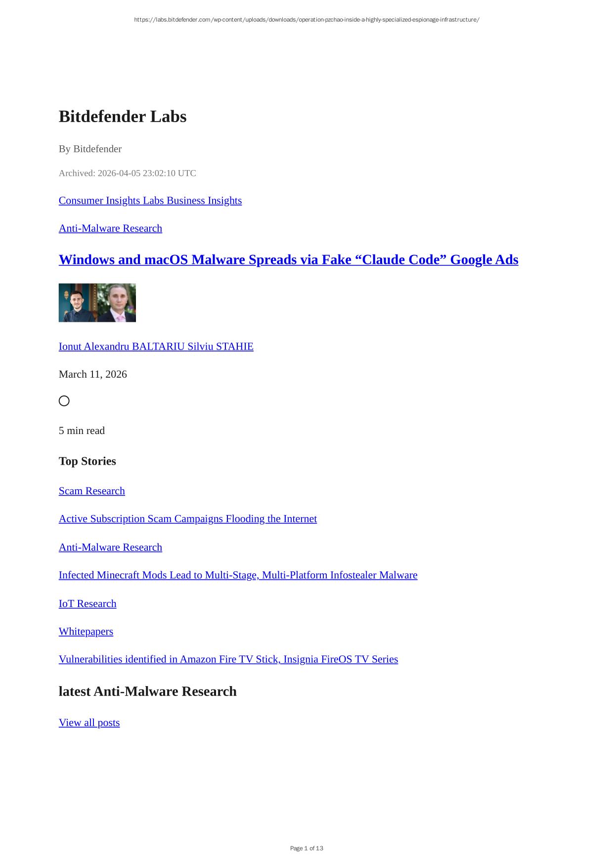The image size is (614, 868).
Task: Open the Consumer Insights link
Action: coord(99,200)
